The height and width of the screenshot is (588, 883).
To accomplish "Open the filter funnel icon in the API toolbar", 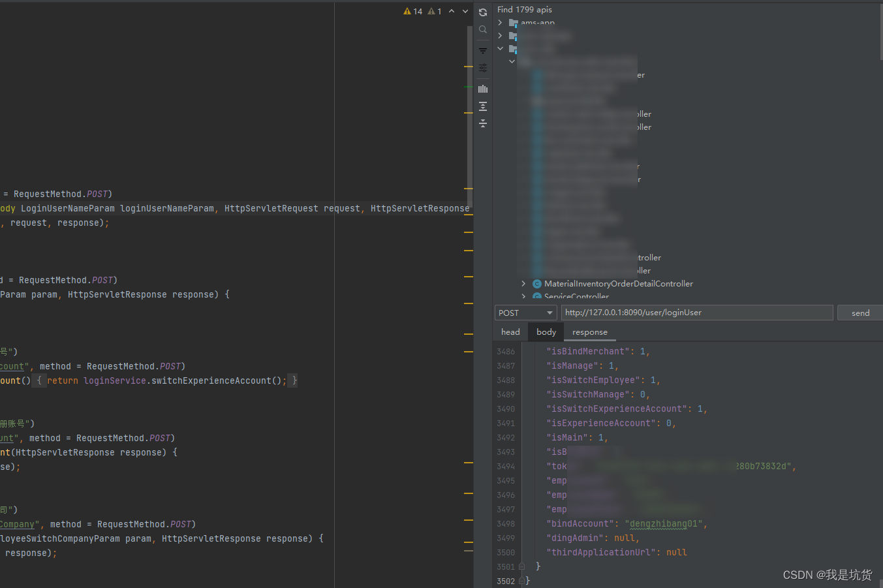I will (483, 51).
